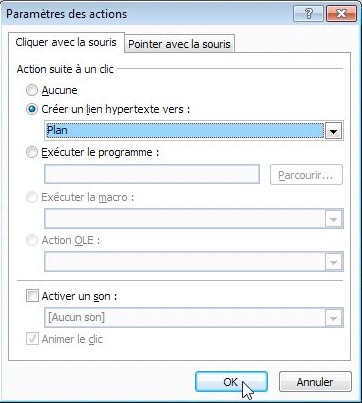Open the macro list dropdown
This screenshot has height=403, width=362.
tap(194, 218)
